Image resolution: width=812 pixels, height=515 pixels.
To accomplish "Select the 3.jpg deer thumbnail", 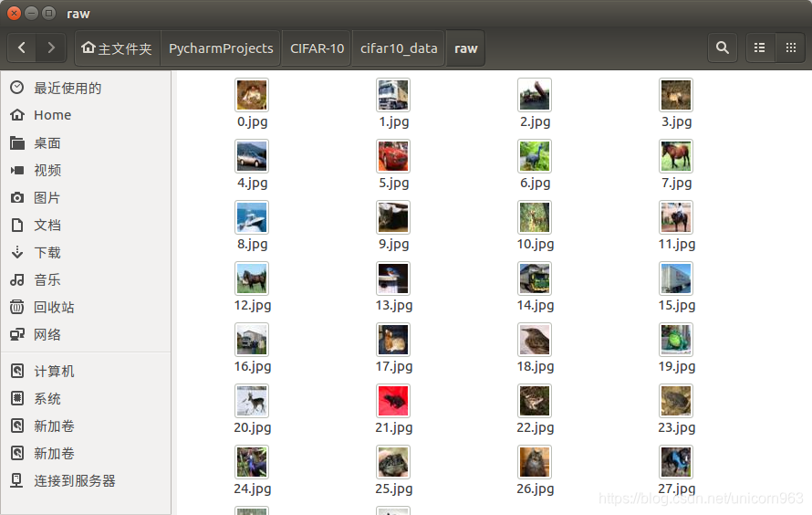I will tap(676, 95).
